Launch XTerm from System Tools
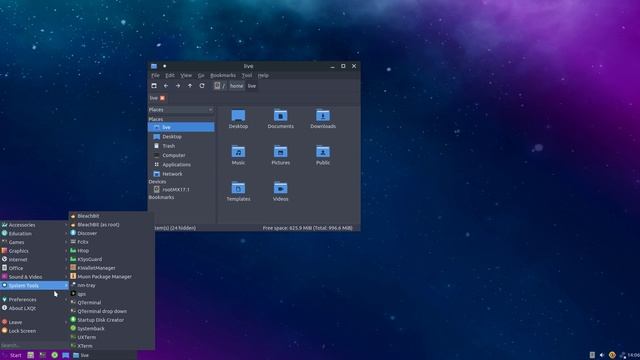 111,345
